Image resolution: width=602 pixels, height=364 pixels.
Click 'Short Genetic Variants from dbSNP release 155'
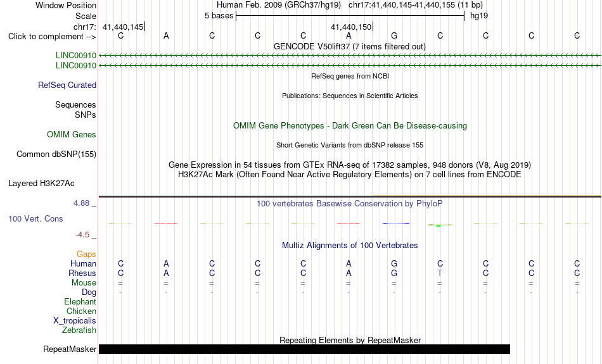pyautogui.click(x=350, y=146)
